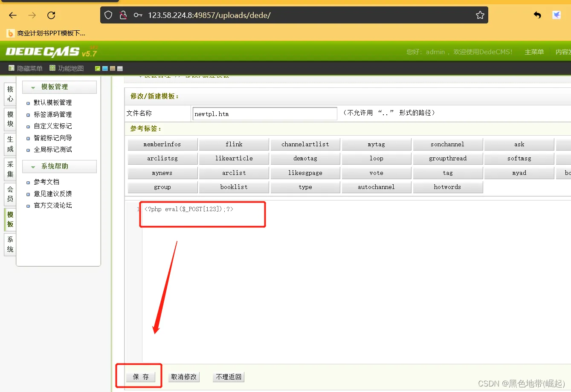571x392 pixels.
Task: Click the insecure connection lock icon
Action: pos(123,15)
